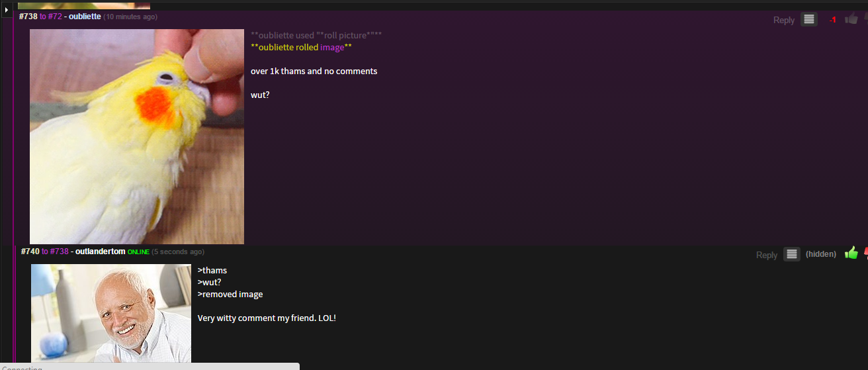The width and height of the screenshot is (868, 370).
Task: Click the gray thumbs-up on oubliette's comment
Action: click(851, 19)
